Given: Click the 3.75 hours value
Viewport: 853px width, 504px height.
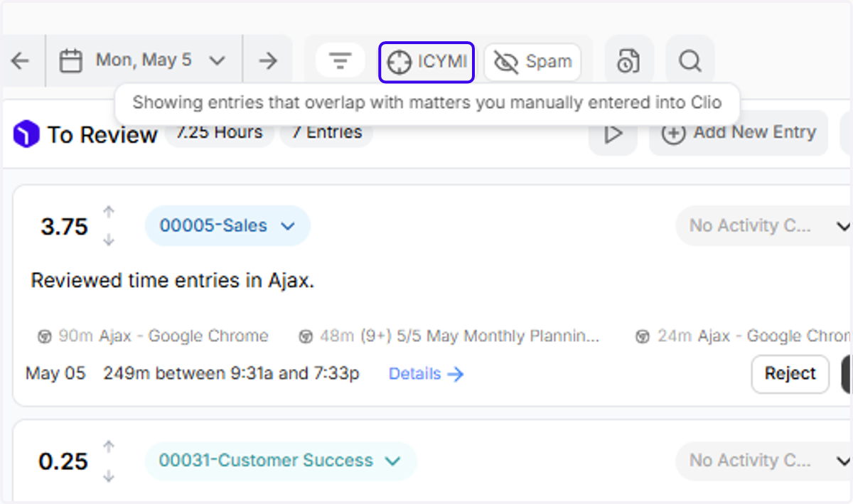Looking at the screenshot, I should 64,227.
